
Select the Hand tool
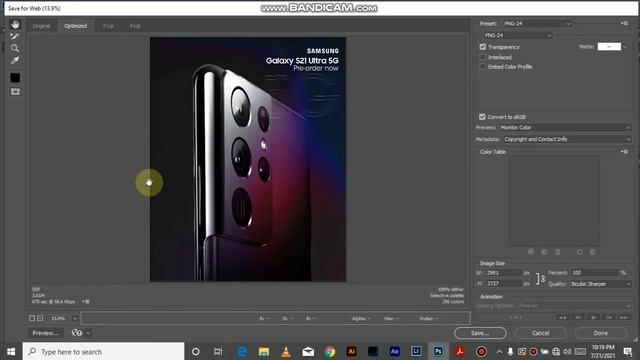15,24
